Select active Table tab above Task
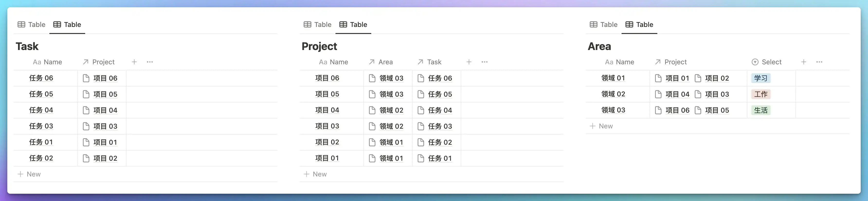Viewport: 868px width, 201px height. coord(67,25)
